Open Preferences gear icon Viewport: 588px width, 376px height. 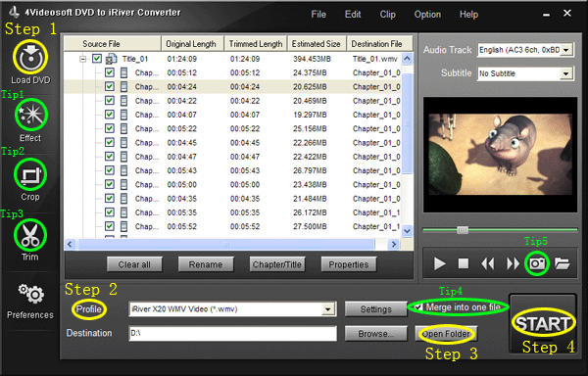pyautogui.click(x=31, y=294)
